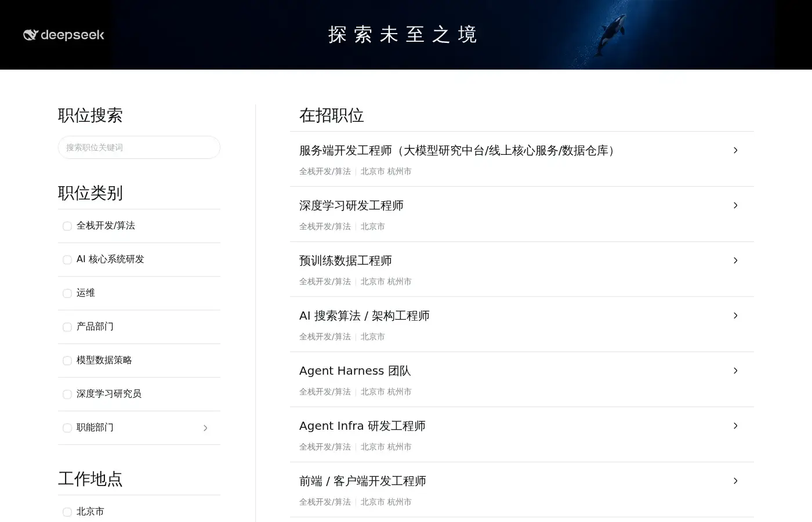
Task: Click 北京市 杭州市 under 服务端开发工程师
Action: [386, 171]
